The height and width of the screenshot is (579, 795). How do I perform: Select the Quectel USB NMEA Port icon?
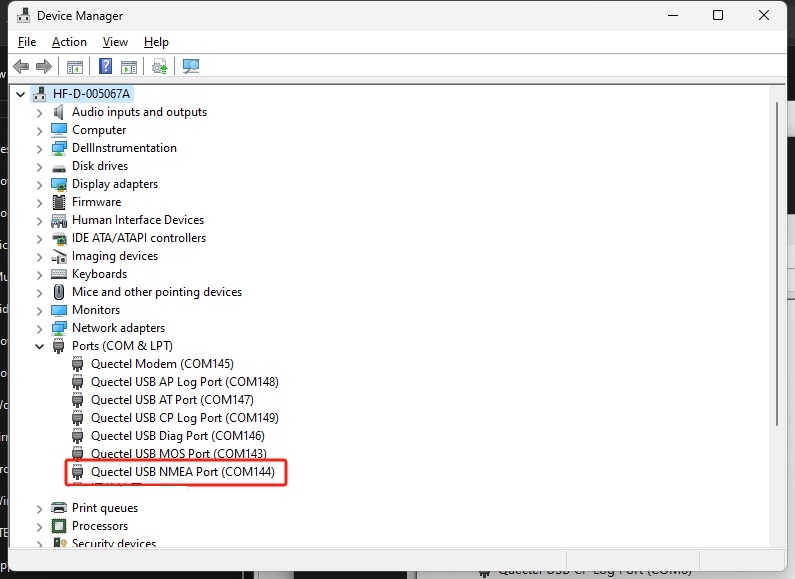click(x=78, y=472)
